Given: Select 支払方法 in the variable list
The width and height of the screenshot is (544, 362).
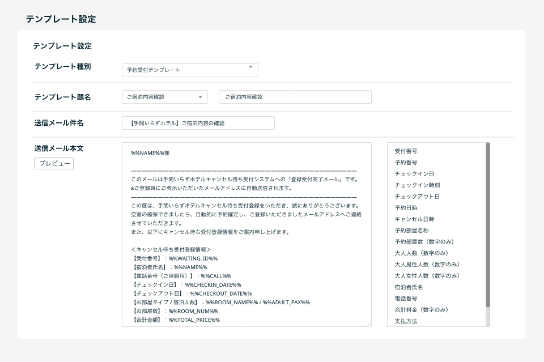Looking at the screenshot, I should (x=406, y=321).
